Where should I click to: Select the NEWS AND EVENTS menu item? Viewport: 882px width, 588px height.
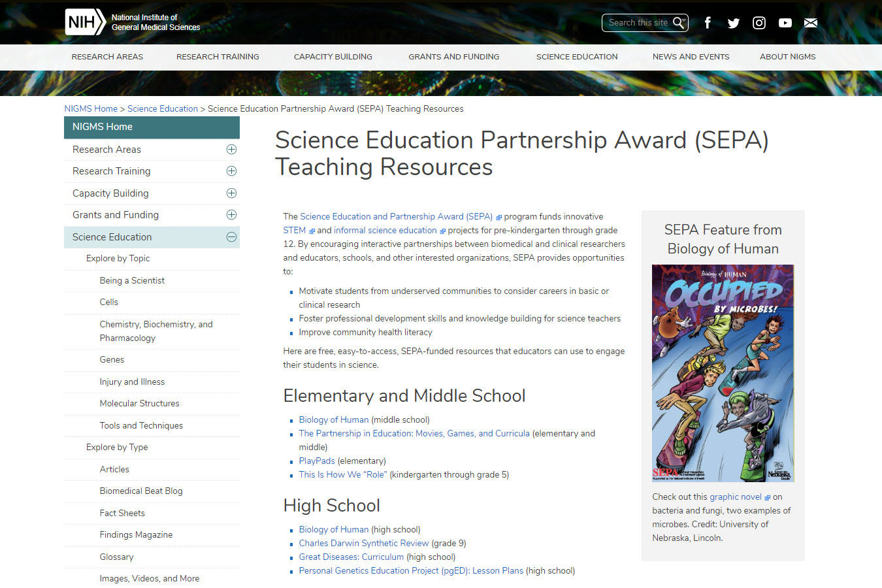(x=691, y=57)
